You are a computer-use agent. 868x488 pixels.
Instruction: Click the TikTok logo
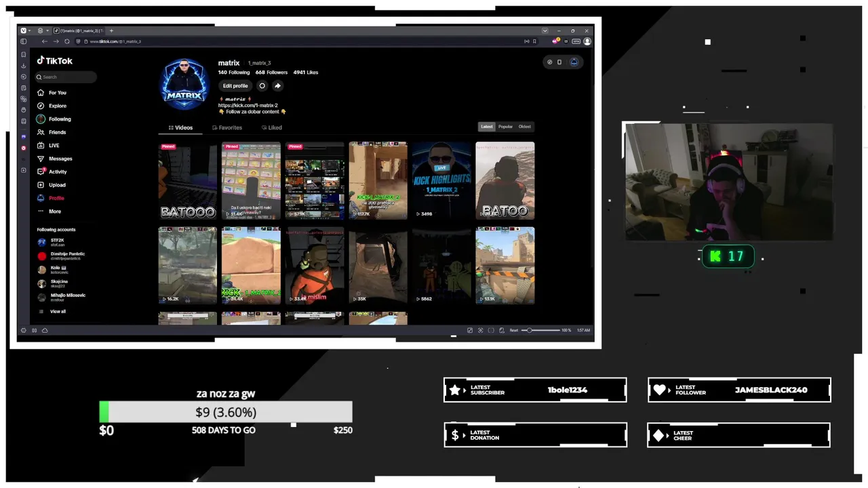pos(54,60)
